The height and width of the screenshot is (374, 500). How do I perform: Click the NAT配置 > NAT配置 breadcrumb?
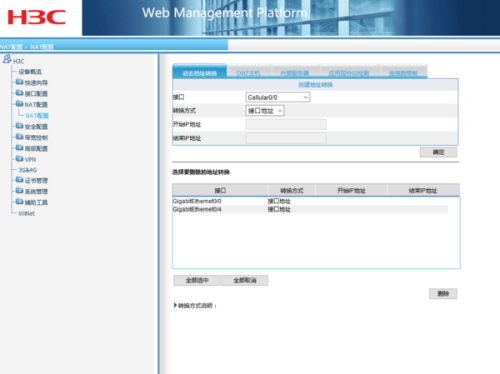(27, 47)
